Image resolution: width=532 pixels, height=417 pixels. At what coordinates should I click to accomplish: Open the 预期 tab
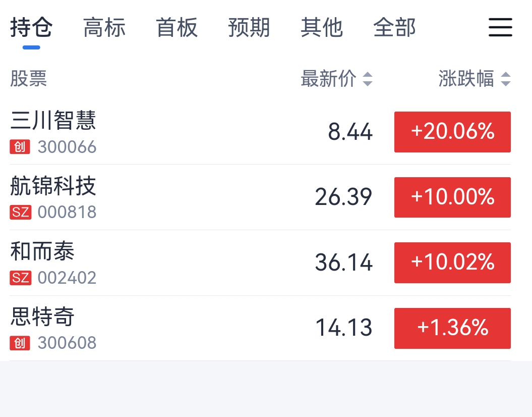pyautogui.click(x=249, y=27)
